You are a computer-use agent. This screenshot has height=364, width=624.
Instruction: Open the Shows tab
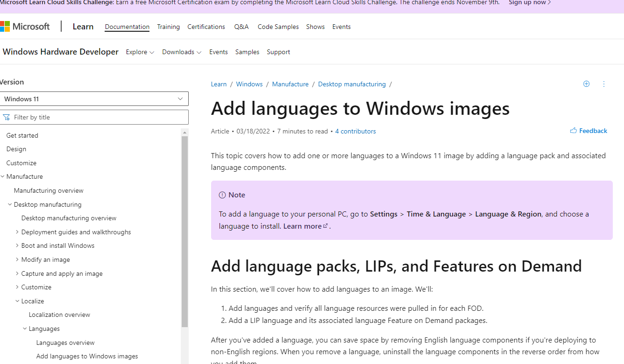pyautogui.click(x=315, y=27)
